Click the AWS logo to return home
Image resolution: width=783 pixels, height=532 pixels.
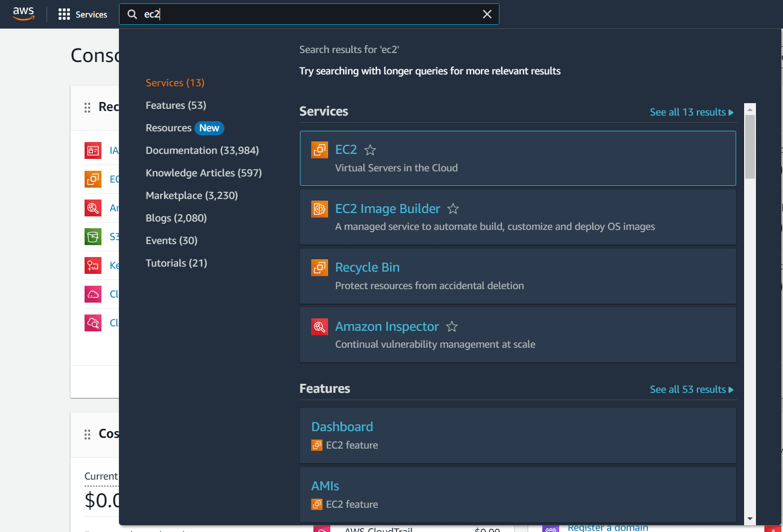tap(23, 14)
